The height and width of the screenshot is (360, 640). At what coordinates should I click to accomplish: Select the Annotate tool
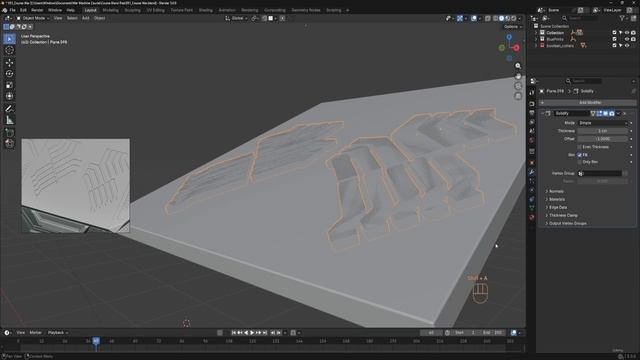(x=9, y=109)
